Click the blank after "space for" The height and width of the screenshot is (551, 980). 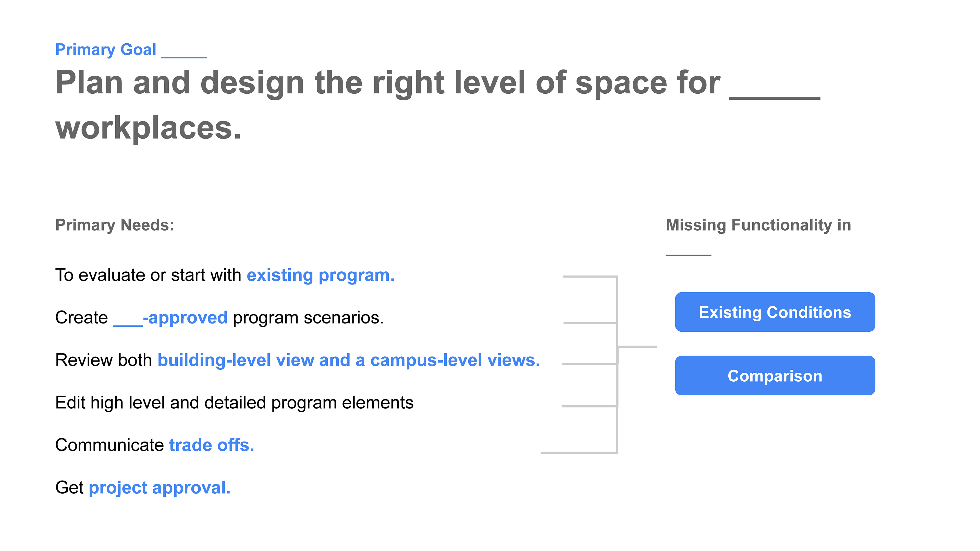tap(774, 97)
